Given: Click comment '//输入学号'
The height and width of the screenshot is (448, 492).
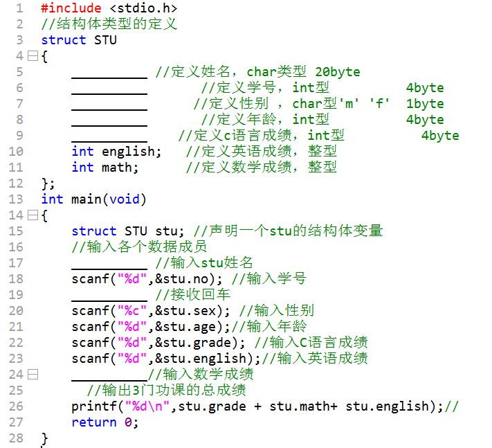Looking at the screenshot, I should [x=269, y=279].
